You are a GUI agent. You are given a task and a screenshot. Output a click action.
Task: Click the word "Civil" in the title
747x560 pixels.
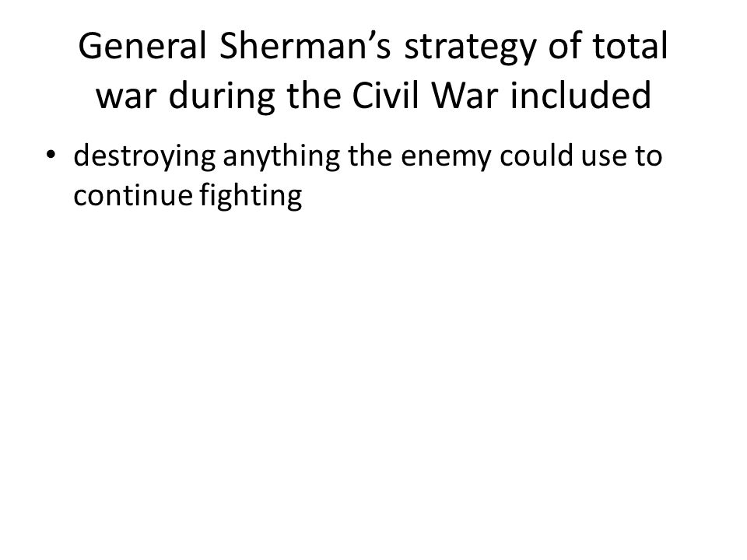click(x=387, y=95)
